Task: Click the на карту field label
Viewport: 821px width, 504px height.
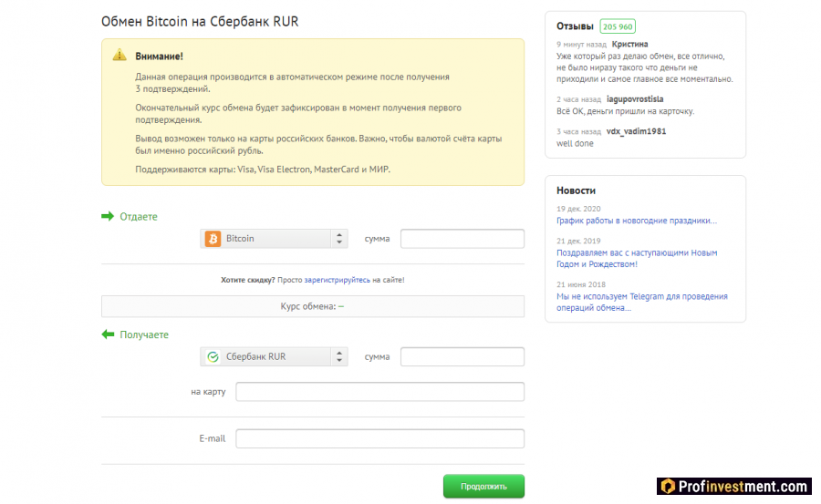Action: (x=208, y=392)
